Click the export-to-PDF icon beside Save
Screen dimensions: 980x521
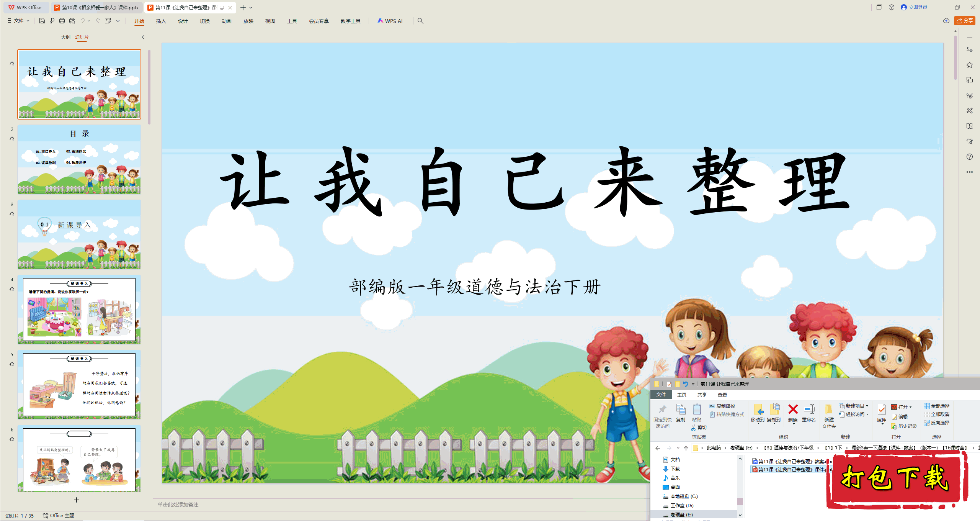(x=52, y=21)
